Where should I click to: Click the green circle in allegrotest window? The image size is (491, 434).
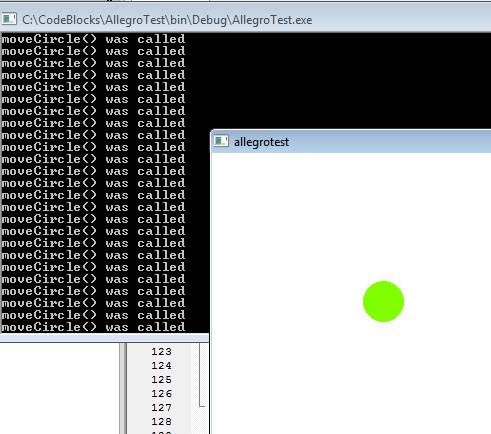(383, 301)
